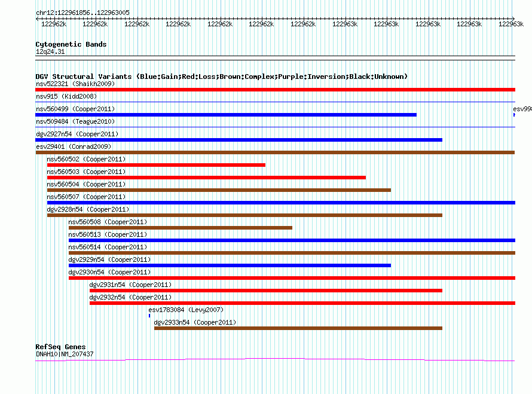
Task: Open dgv2931n54 (Cooper2011) label
Action: pyautogui.click(x=130, y=285)
